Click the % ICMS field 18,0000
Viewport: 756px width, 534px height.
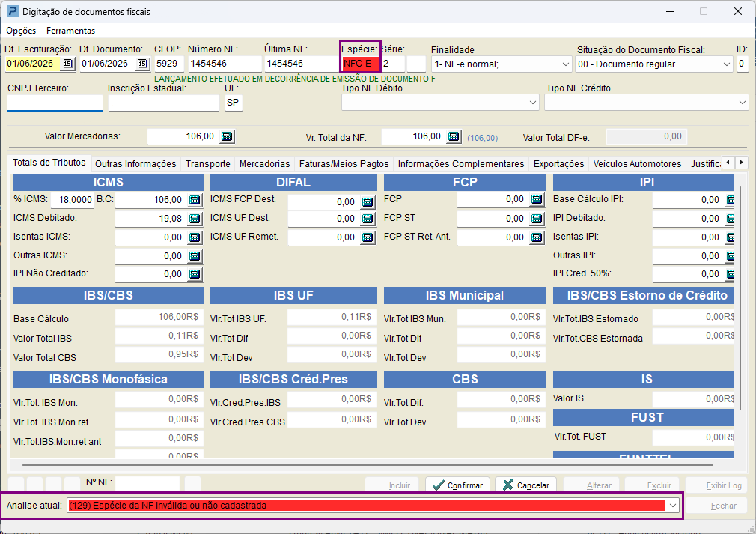(73, 200)
